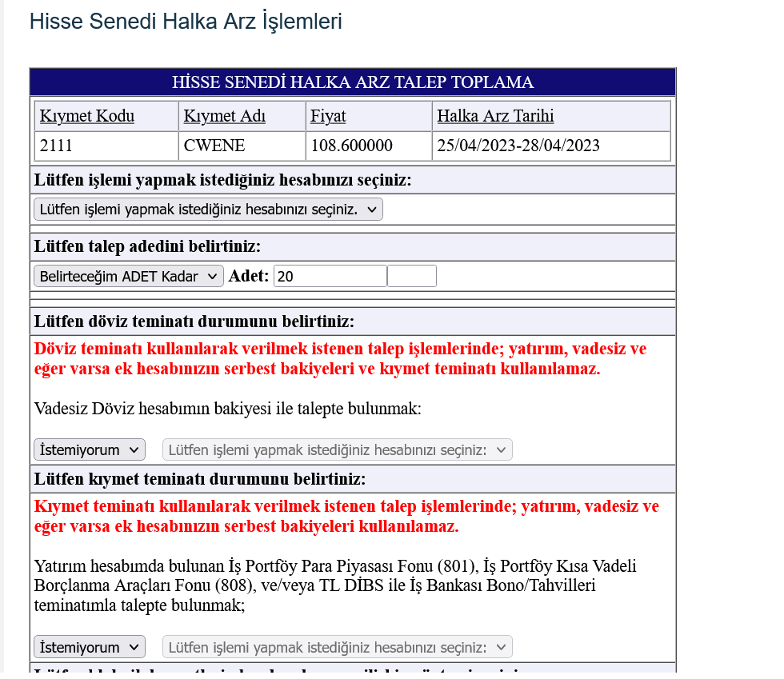Image resolution: width=784 pixels, height=679 pixels.
Task: Click the disabled account dropdown beside döviz option
Action: pos(337,449)
